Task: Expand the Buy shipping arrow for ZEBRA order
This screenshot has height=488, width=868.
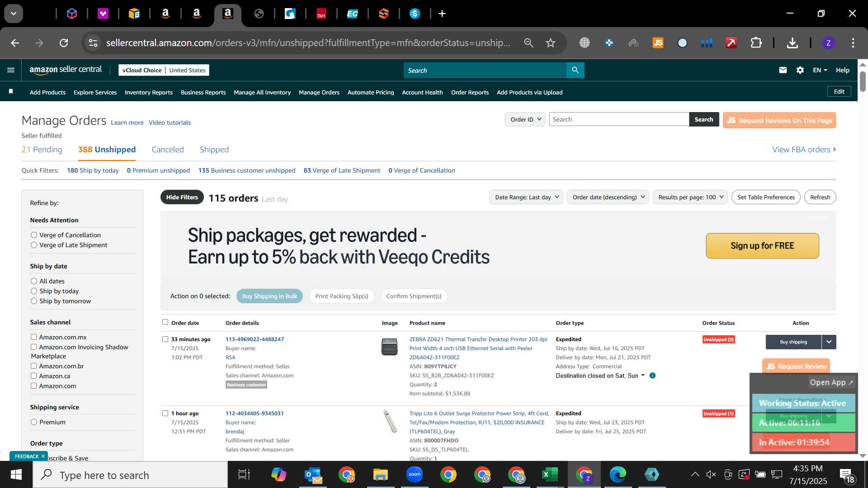Action: pos(829,342)
